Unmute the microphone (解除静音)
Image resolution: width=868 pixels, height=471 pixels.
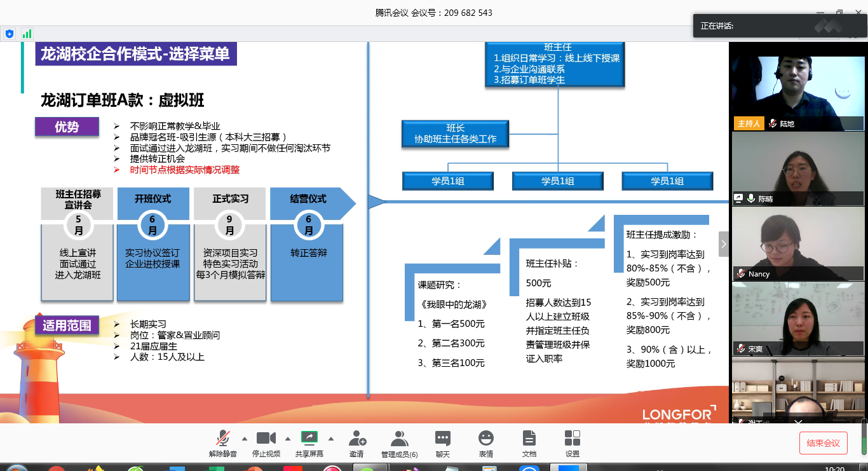(x=222, y=439)
